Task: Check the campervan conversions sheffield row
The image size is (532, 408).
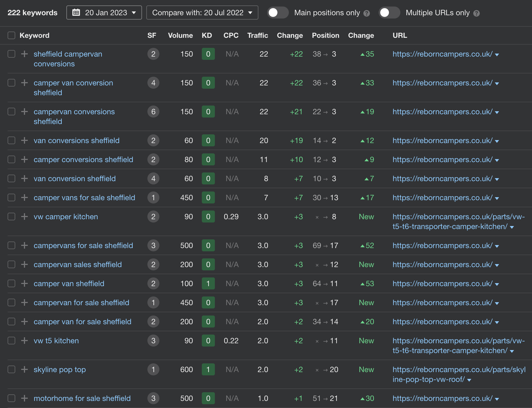Action: coord(11,112)
